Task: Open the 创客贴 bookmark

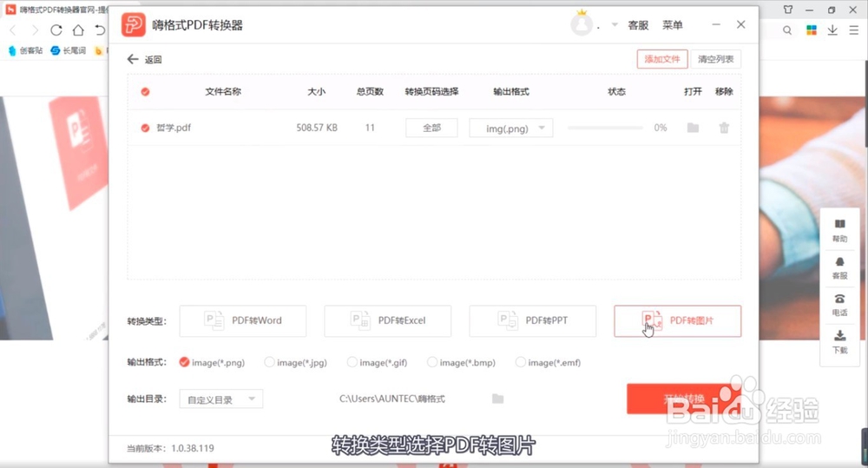Action: click(25, 50)
